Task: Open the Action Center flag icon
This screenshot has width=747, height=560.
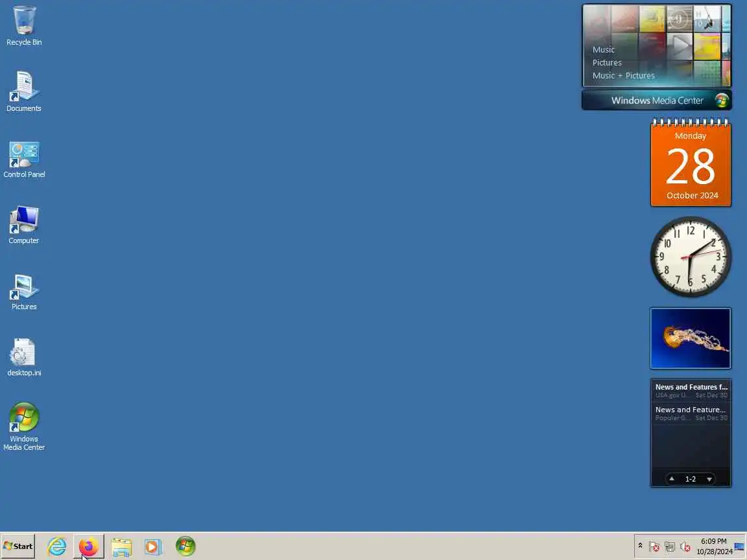Action: tap(654, 546)
